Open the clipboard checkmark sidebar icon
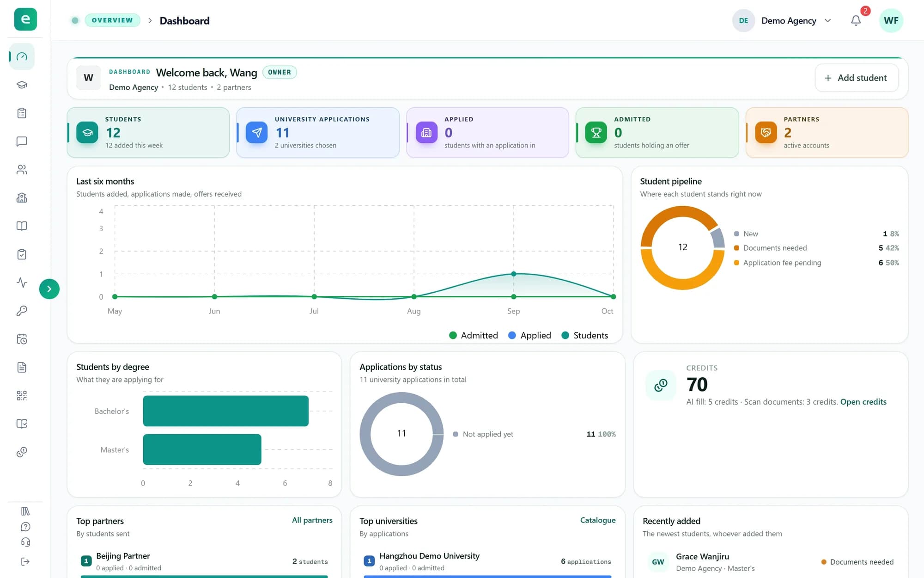 [x=22, y=254]
